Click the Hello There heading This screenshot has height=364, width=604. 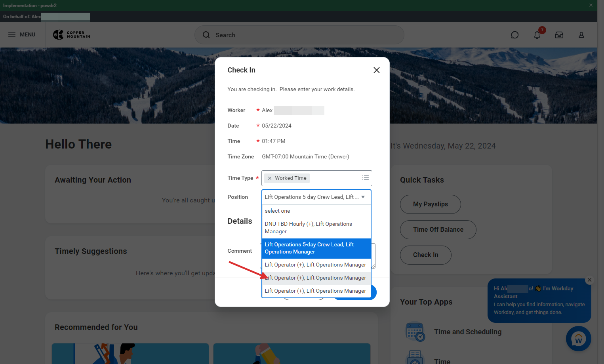(x=78, y=144)
